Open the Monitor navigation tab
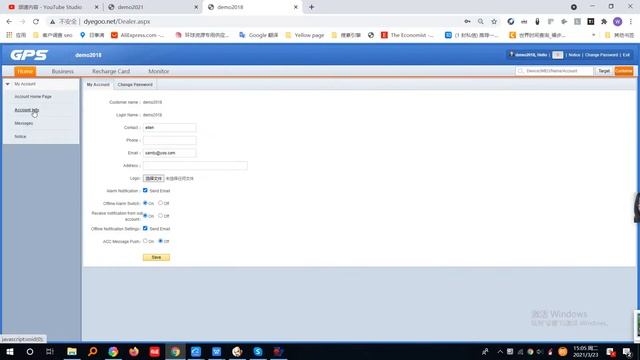640x360 pixels. (x=158, y=71)
